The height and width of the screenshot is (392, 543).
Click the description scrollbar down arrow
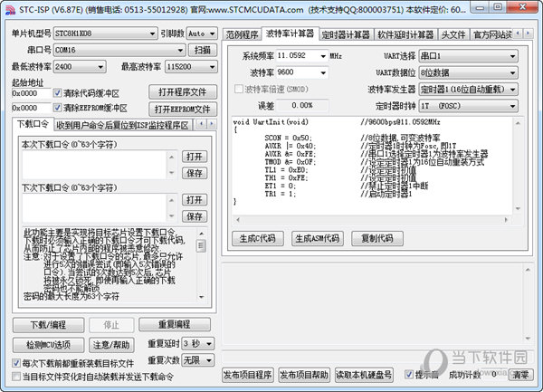[x=201, y=297]
